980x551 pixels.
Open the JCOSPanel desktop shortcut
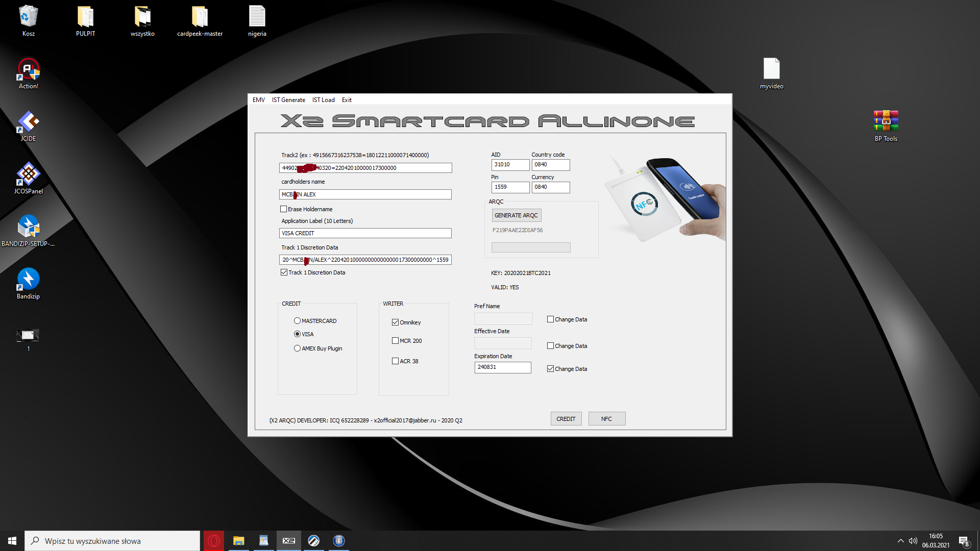tap(28, 174)
